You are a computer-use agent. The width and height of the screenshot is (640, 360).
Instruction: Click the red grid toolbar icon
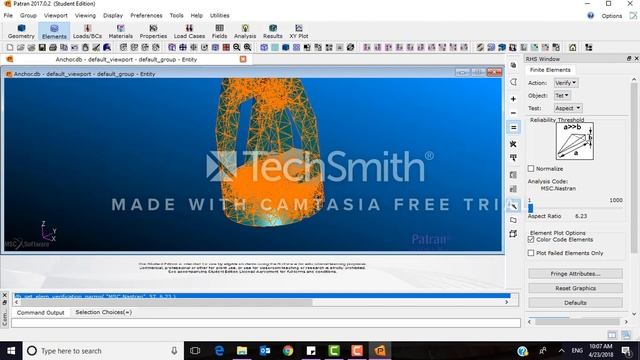tap(226, 47)
